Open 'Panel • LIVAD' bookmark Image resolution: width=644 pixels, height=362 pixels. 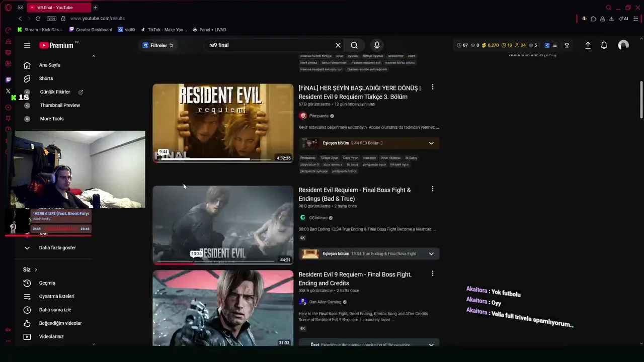point(209,30)
